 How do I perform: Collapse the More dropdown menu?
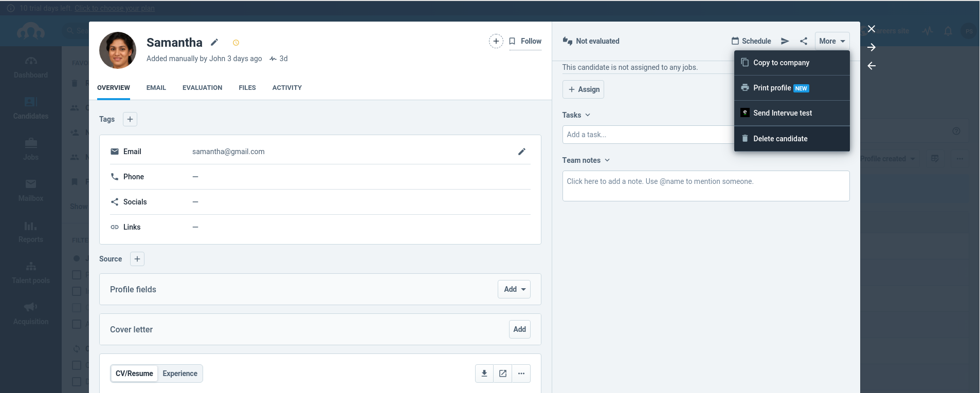(x=832, y=41)
